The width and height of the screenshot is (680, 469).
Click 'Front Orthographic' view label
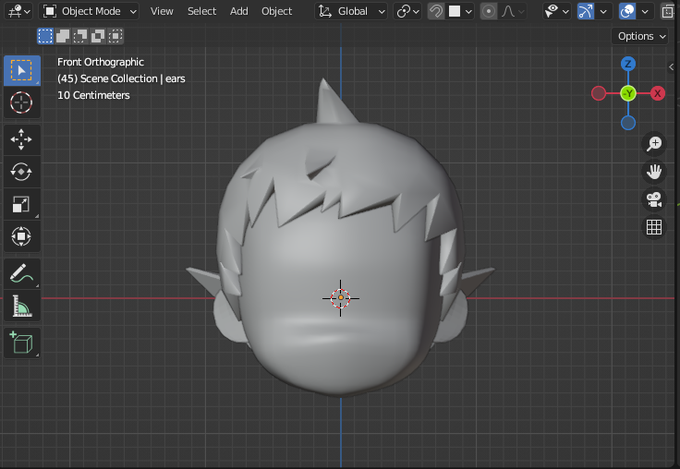[x=101, y=62]
